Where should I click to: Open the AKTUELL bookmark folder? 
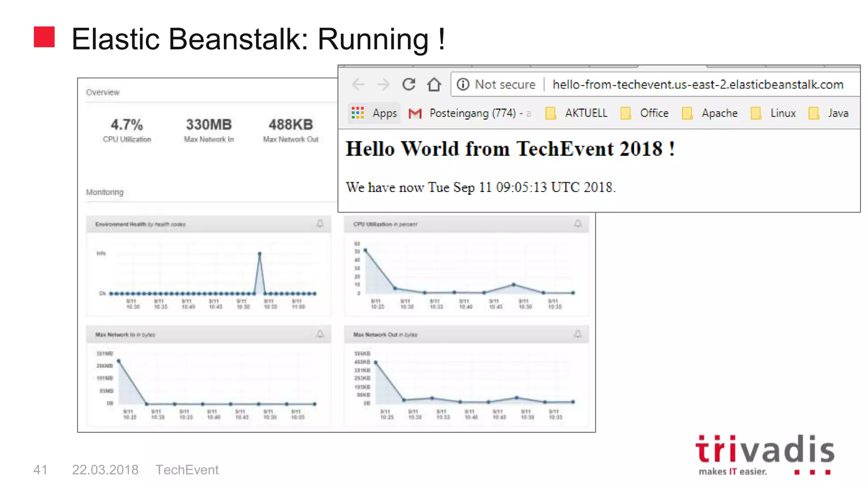coord(576,113)
